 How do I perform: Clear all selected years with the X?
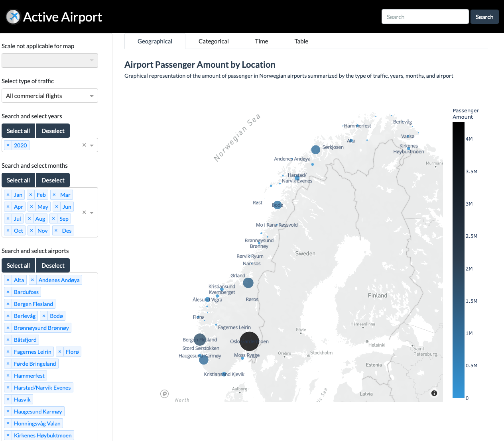(x=84, y=145)
